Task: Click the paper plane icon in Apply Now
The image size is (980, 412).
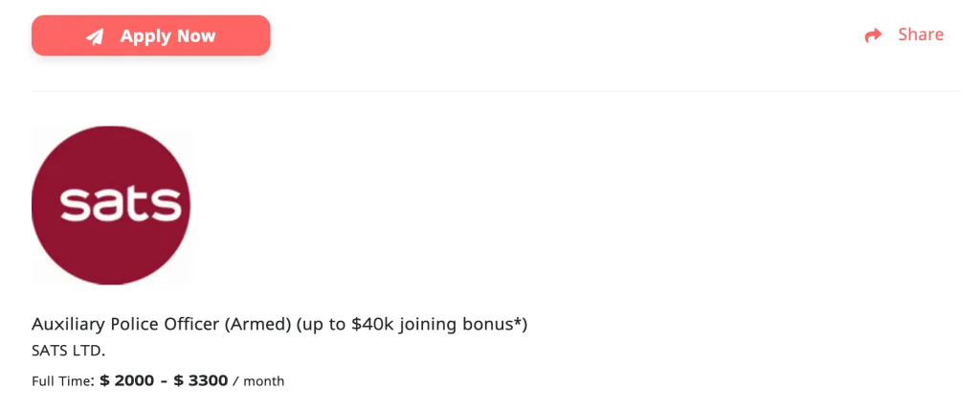Action: click(95, 37)
